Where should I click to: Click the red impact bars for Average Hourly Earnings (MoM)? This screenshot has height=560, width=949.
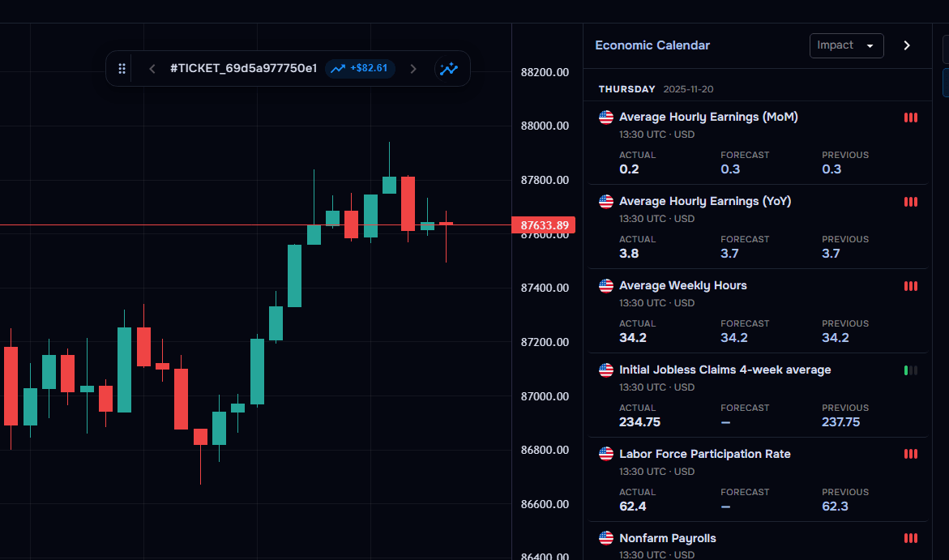911,118
